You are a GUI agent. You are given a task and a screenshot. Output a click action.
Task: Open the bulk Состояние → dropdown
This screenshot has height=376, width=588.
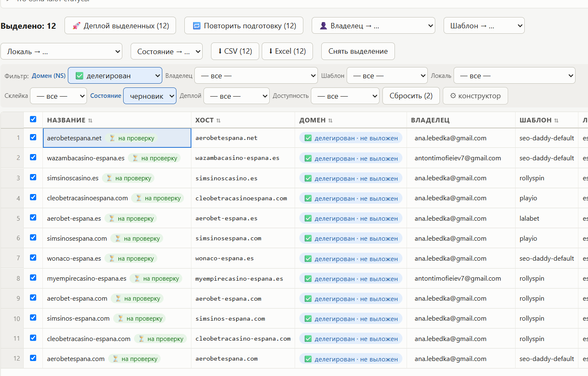click(x=166, y=52)
